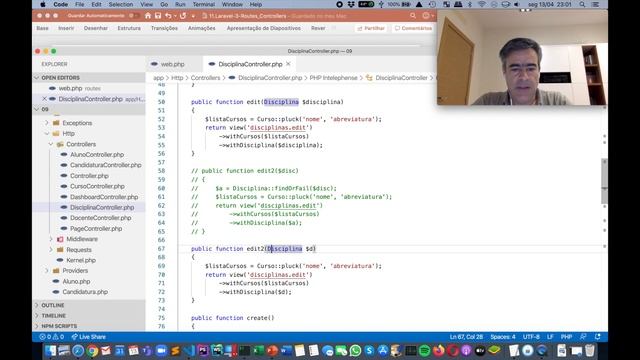Open the PowerPoint Inserir tab
Screen dimensions: 640x360
pyautogui.click(x=66, y=28)
